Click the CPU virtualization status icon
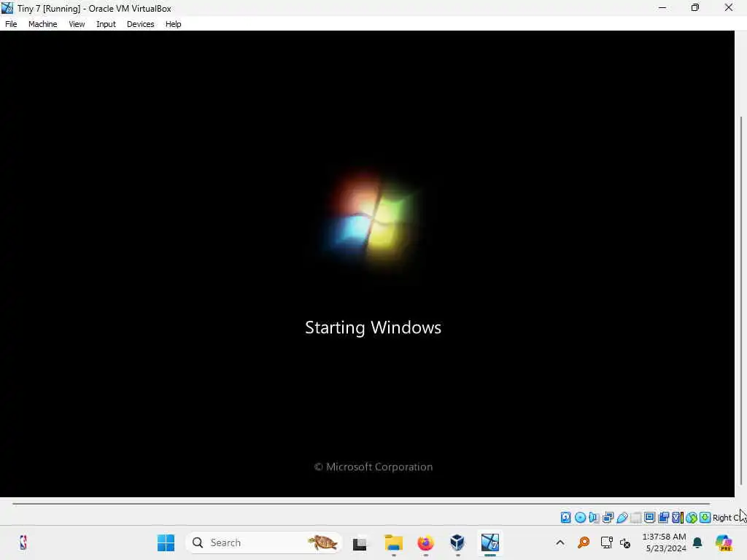Image resolution: width=747 pixels, height=560 pixels. (678, 518)
